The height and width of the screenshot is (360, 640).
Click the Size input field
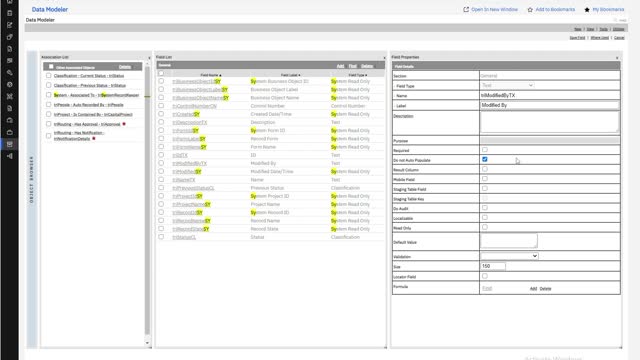[x=493, y=266]
